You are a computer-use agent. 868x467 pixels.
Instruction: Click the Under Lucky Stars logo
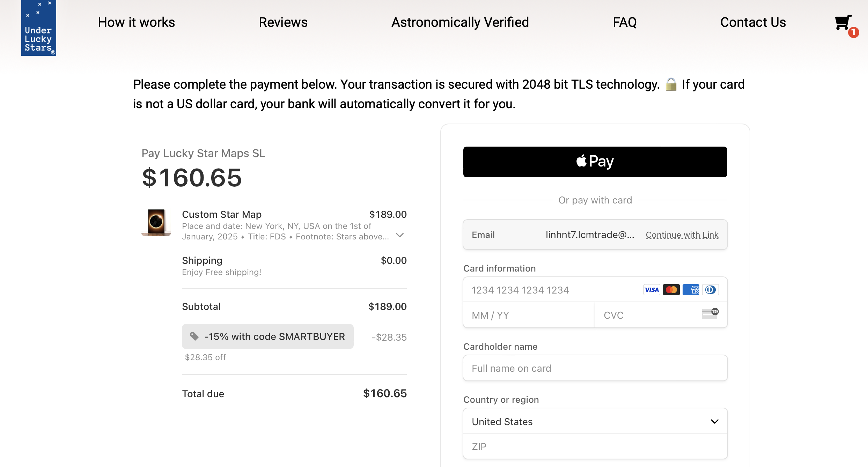click(x=39, y=28)
